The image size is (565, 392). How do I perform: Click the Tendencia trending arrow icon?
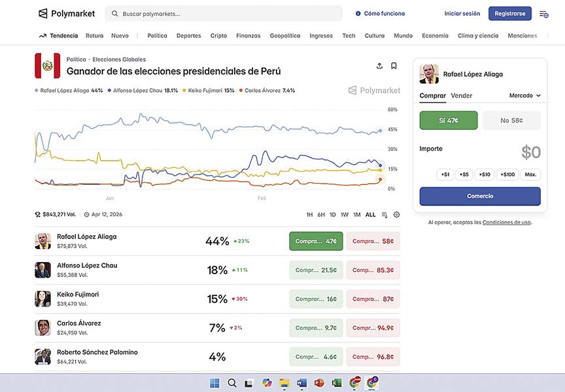point(43,36)
